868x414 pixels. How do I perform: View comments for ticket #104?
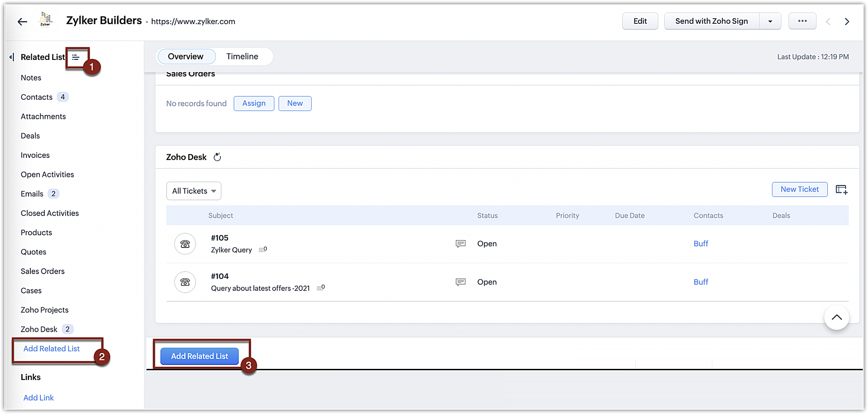(x=460, y=282)
